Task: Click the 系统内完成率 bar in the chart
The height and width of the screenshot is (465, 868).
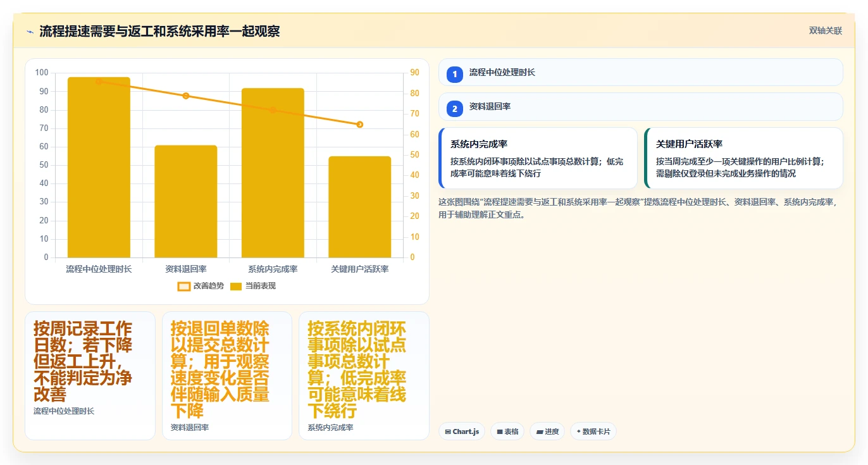Action: point(273,173)
